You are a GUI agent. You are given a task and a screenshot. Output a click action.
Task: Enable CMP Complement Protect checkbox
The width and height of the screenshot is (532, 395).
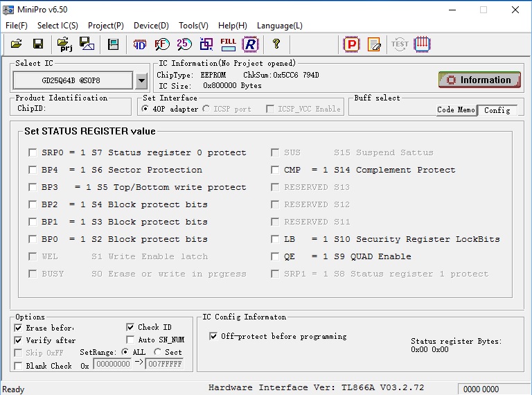pos(275,170)
